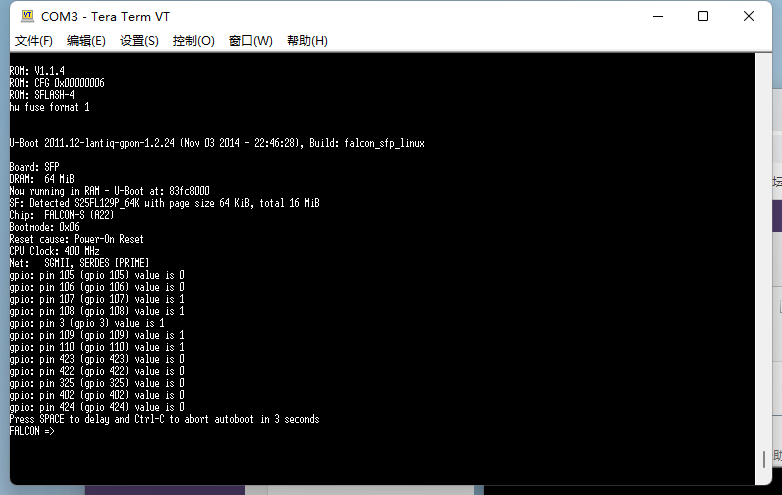Image resolution: width=782 pixels, height=495 pixels.
Task: Click the gpio pin 106 line
Action: [x=97, y=287]
